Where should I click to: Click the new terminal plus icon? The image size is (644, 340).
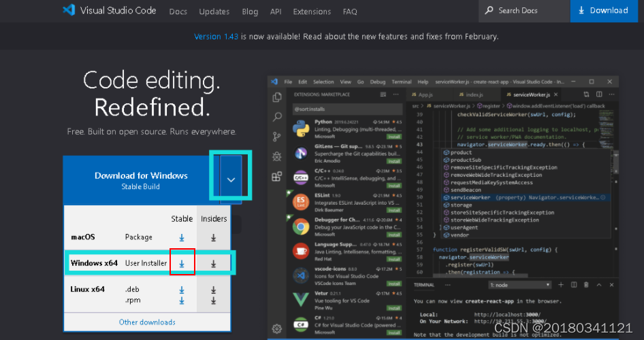[x=561, y=285]
